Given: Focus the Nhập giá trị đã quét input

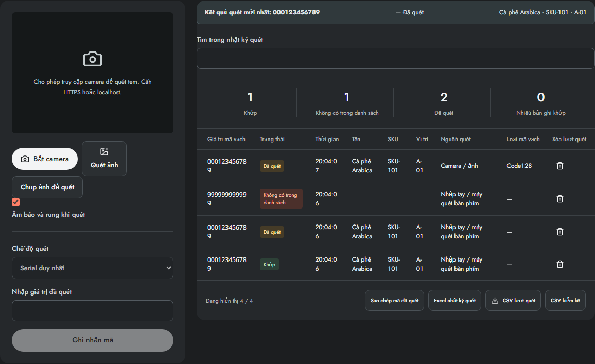Looking at the screenshot, I should point(93,311).
